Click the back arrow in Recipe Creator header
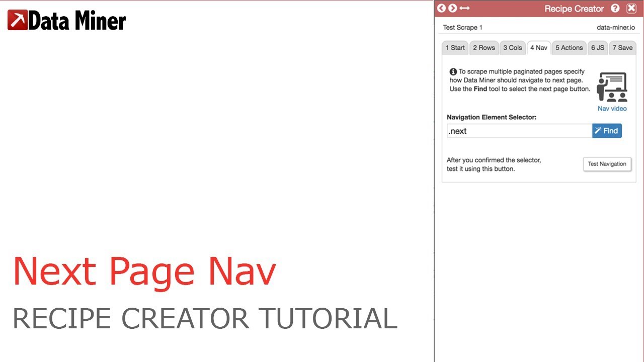 (441, 8)
